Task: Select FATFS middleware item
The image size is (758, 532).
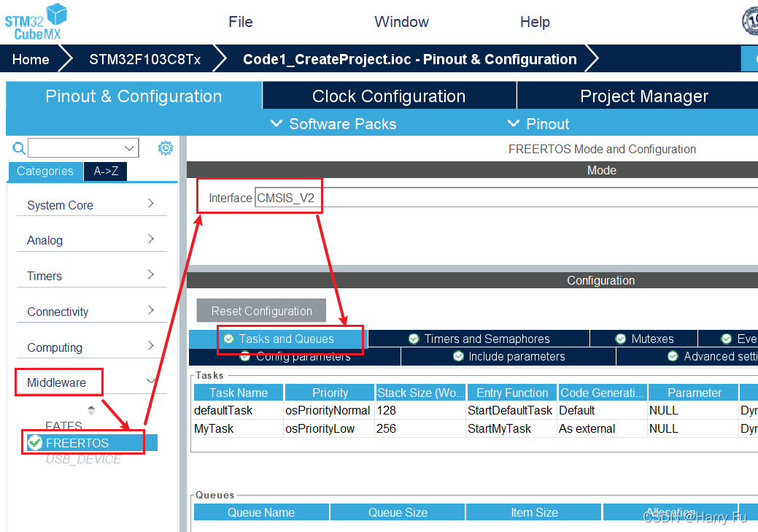Action: [x=63, y=425]
